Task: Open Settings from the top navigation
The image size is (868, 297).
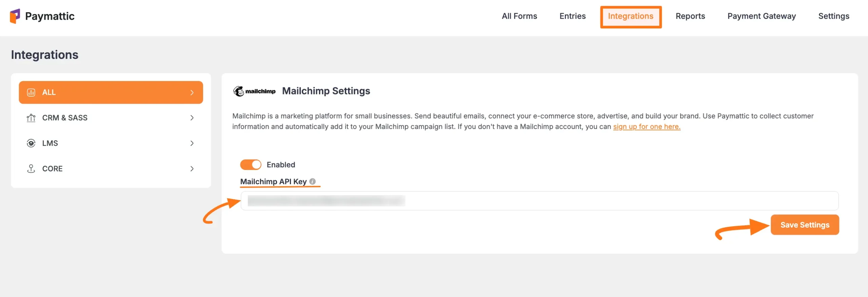Action: (x=833, y=16)
